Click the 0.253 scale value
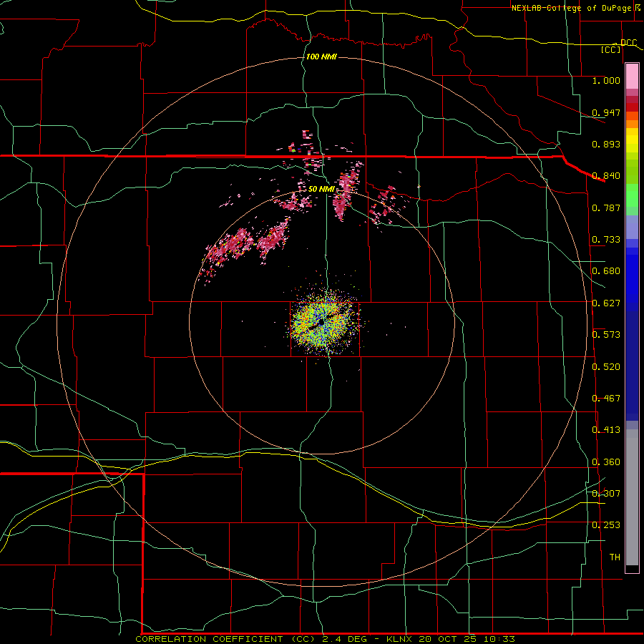The height and width of the screenshot is (644, 644). coord(606,525)
